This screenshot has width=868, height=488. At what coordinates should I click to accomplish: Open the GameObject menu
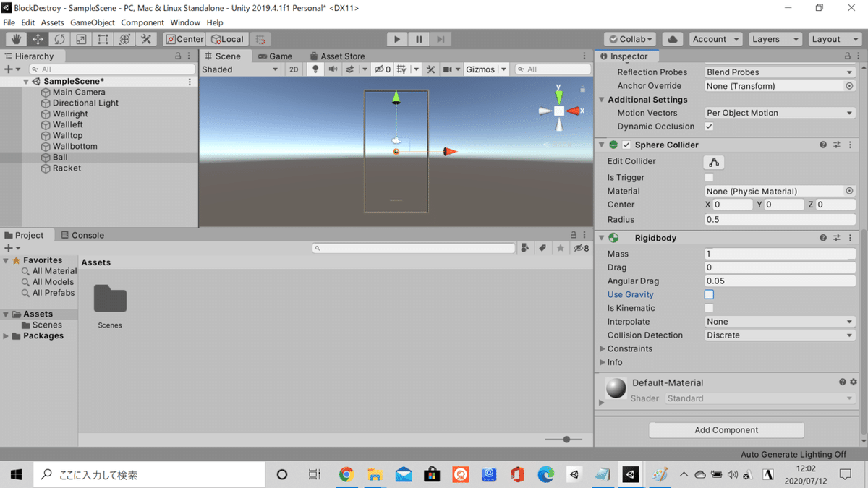tap(93, 22)
